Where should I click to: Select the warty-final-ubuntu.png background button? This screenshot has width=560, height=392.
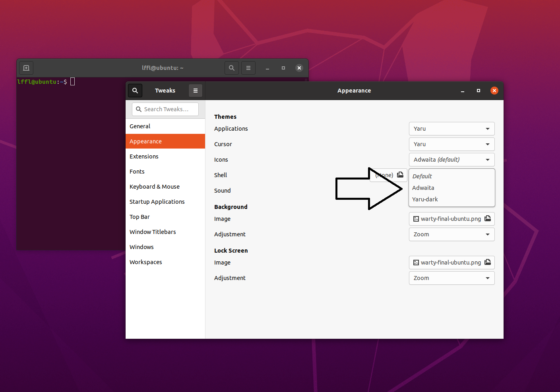(x=445, y=219)
